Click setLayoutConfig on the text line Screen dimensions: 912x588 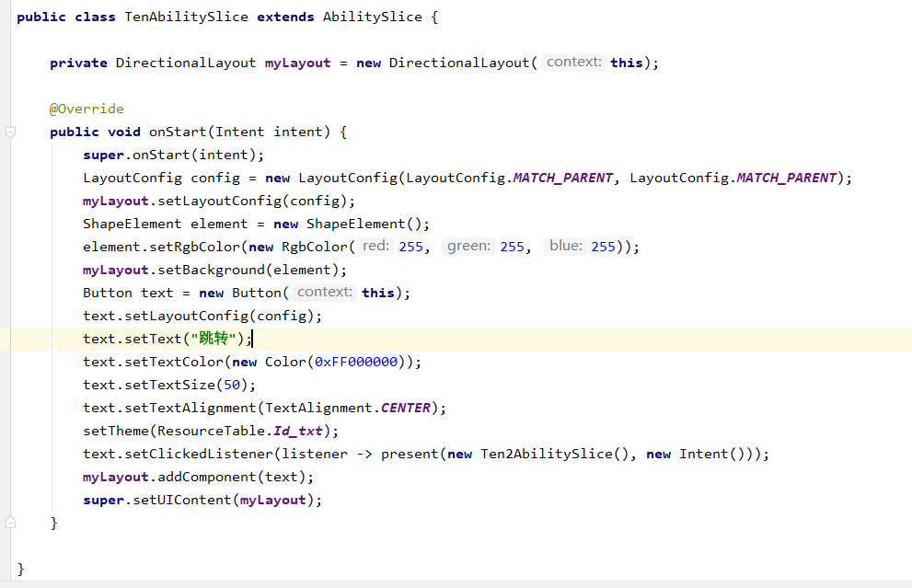point(187,316)
